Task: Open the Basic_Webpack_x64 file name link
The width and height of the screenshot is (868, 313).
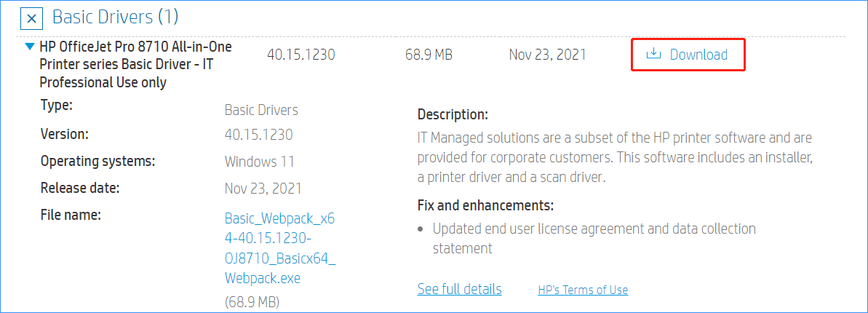Action: [x=280, y=247]
